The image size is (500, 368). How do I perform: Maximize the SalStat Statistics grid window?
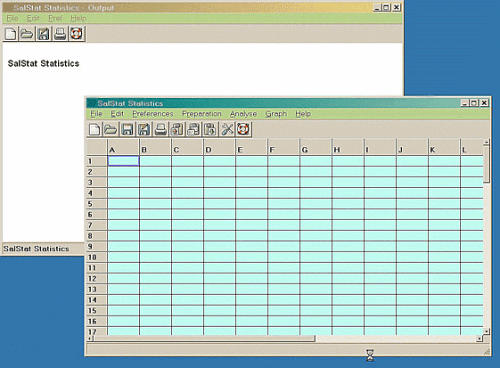pos(474,103)
